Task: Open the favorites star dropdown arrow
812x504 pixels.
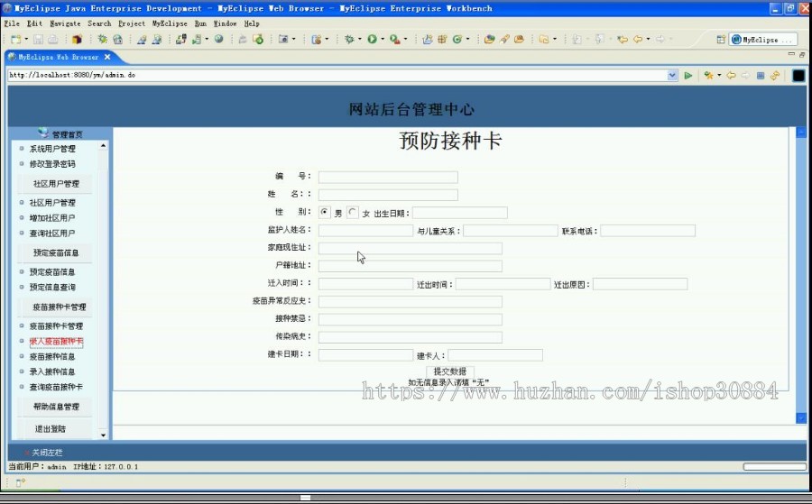Action: pos(719,76)
